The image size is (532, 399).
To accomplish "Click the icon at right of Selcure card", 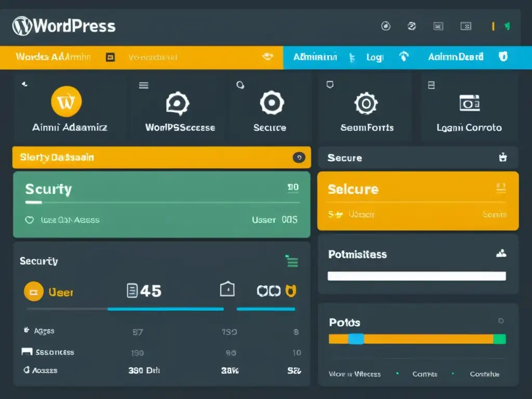I will pyautogui.click(x=501, y=188).
